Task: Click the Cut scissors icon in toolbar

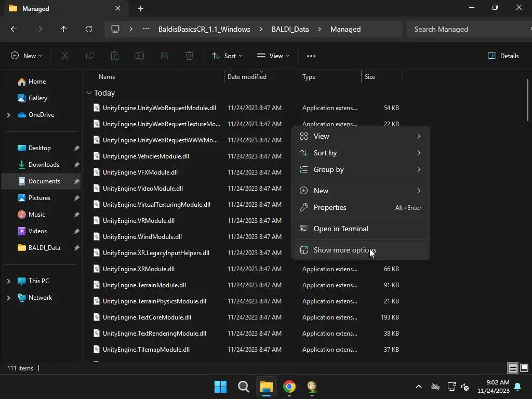Action: [64, 56]
